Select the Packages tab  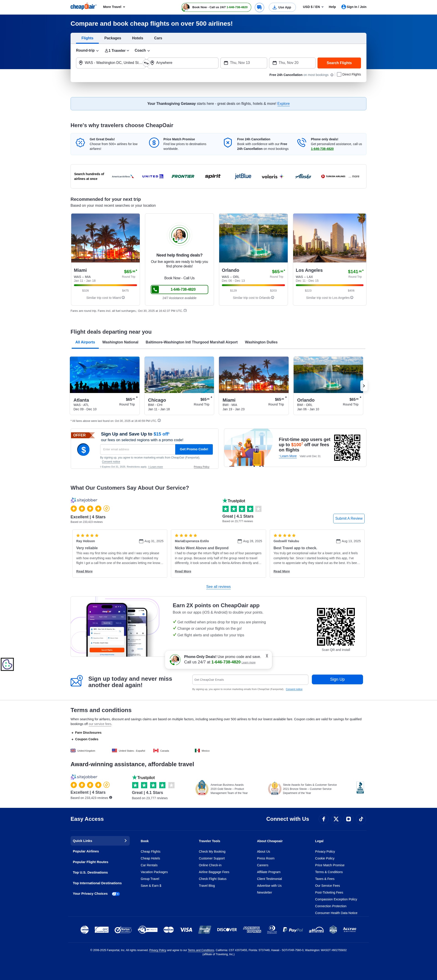click(113, 38)
